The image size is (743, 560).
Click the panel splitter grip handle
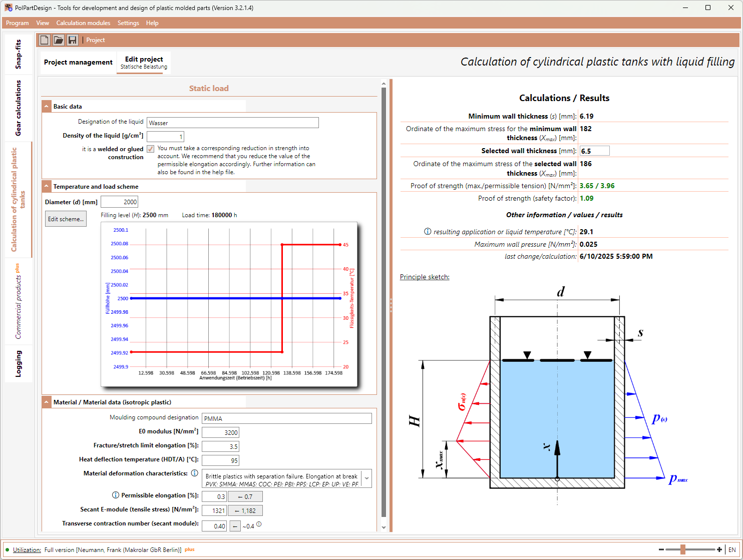[391, 305]
